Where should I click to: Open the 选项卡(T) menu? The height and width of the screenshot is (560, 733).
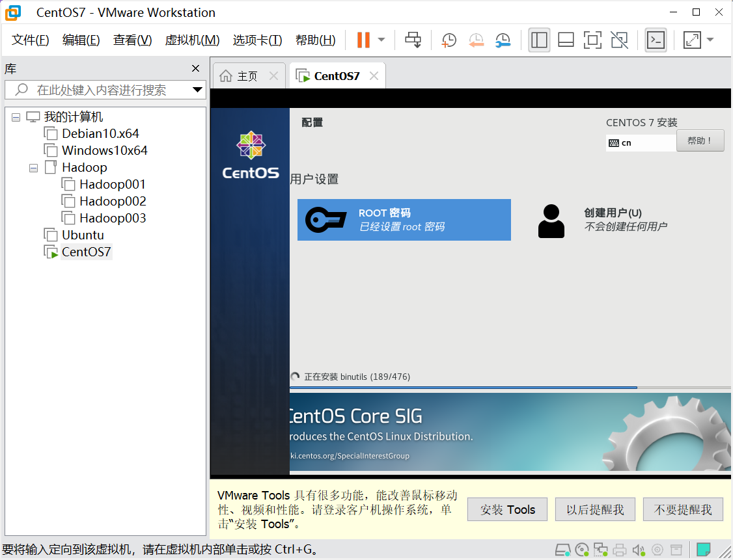coord(258,40)
